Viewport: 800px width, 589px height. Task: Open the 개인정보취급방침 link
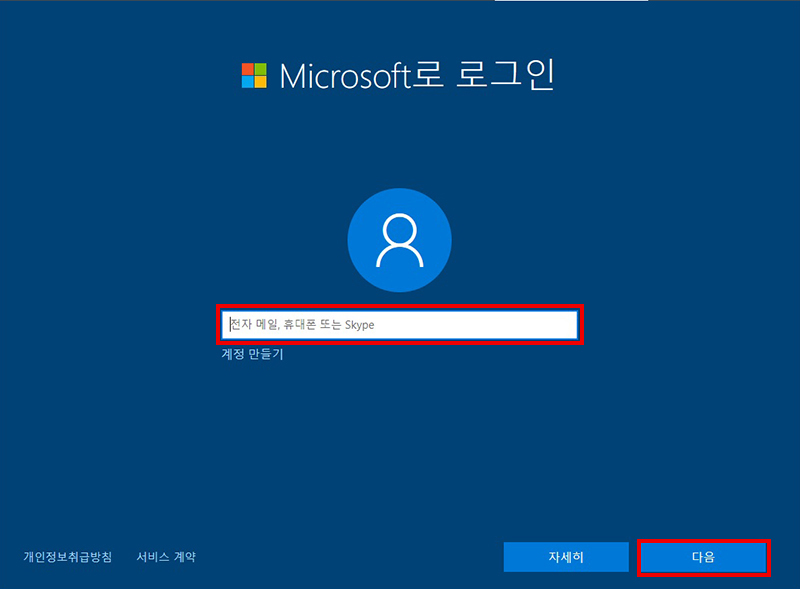pyautogui.click(x=67, y=557)
